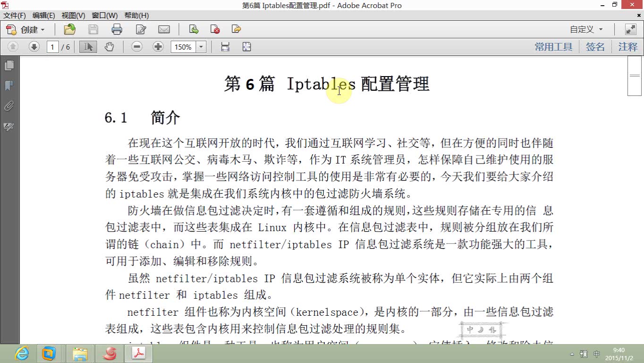Open the 视图 menu
This screenshot has width=644, height=363.
click(x=73, y=15)
